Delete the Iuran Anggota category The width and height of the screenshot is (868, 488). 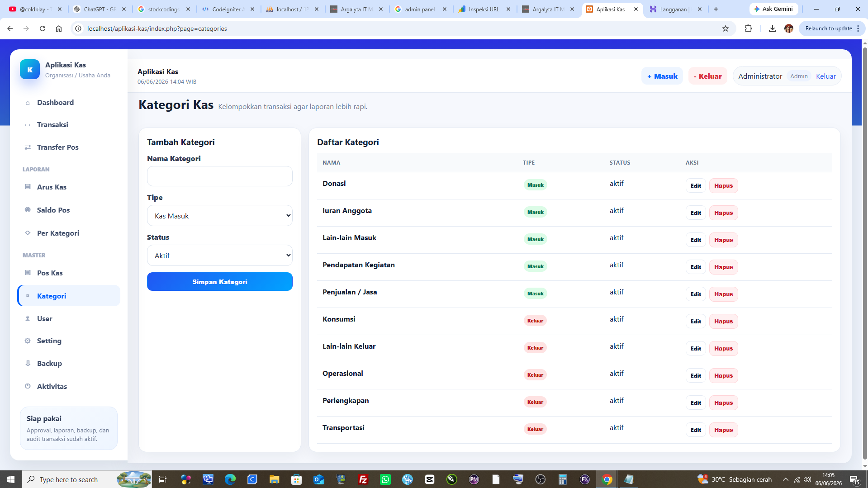pos(723,213)
